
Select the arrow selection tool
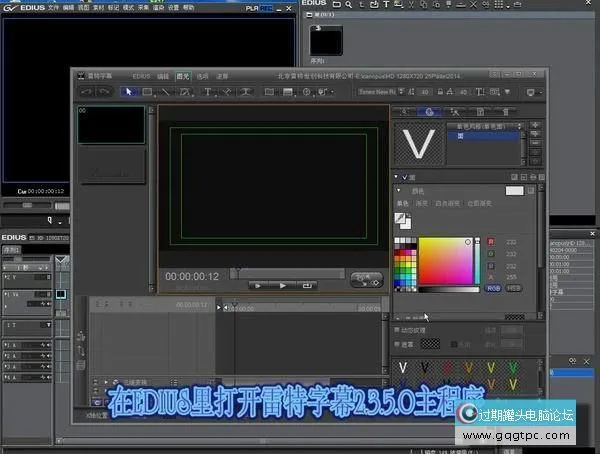(129, 92)
